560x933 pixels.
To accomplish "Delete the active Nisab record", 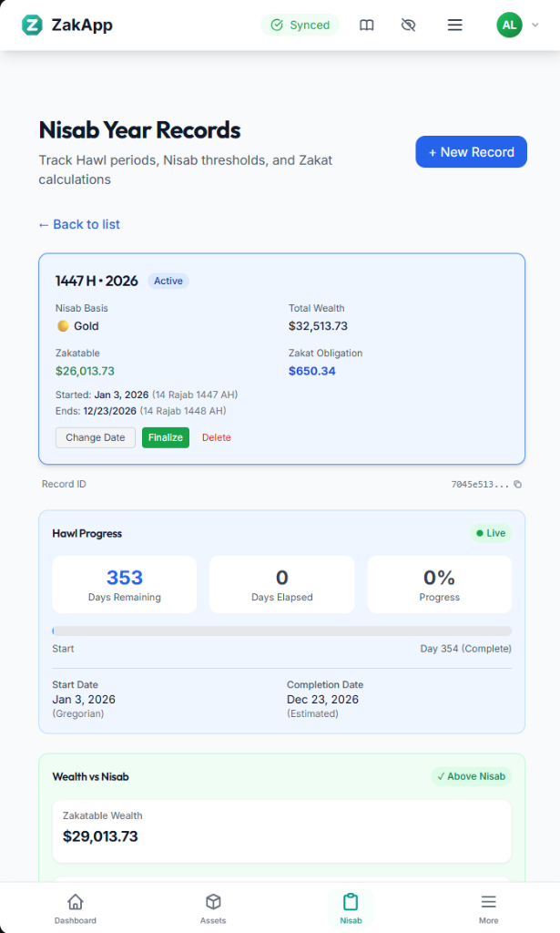I will 217,437.
